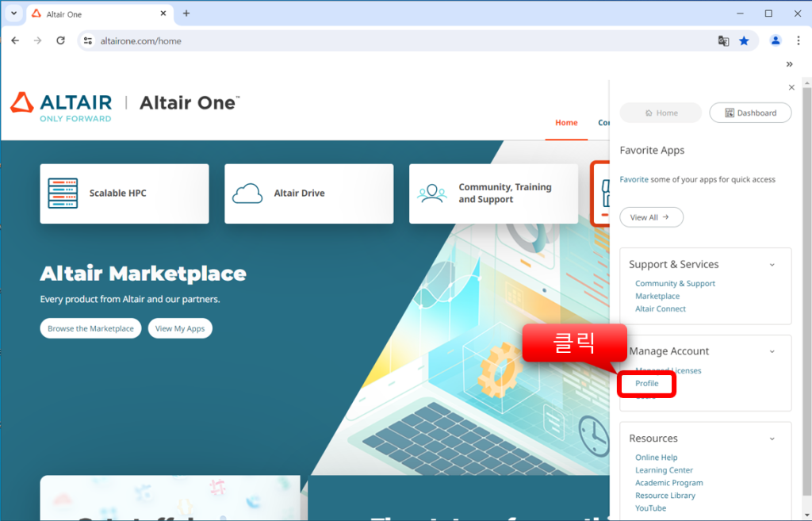Open the Academic Program link
Screen dimensions: 812x521
[669, 483]
